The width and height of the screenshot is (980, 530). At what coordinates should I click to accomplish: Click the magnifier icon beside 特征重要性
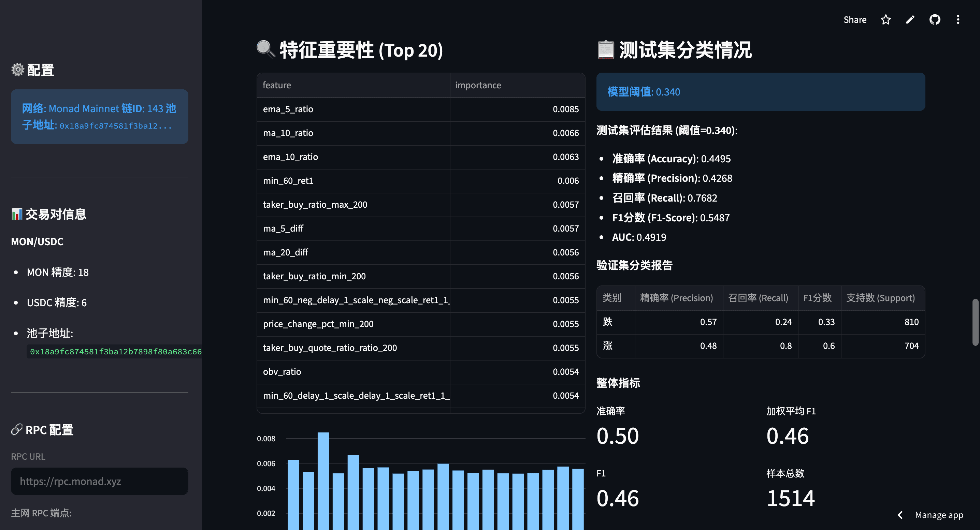pos(265,49)
